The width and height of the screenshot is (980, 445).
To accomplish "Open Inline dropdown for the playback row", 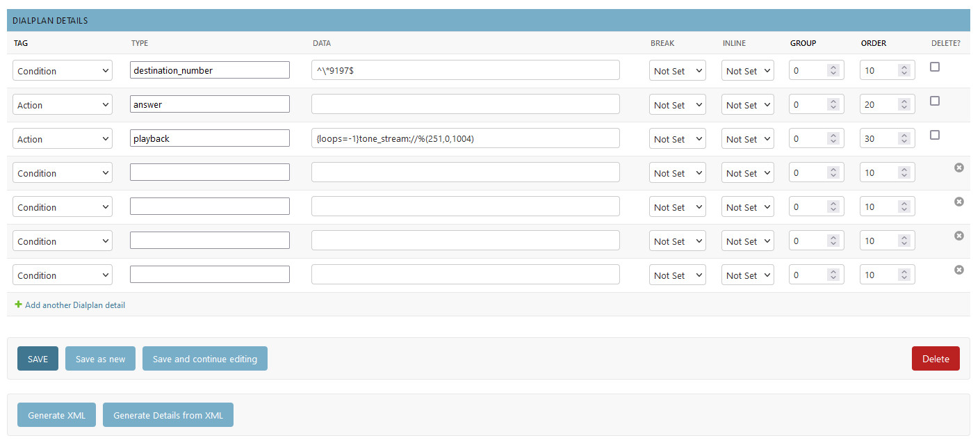I will click(747, 139).
